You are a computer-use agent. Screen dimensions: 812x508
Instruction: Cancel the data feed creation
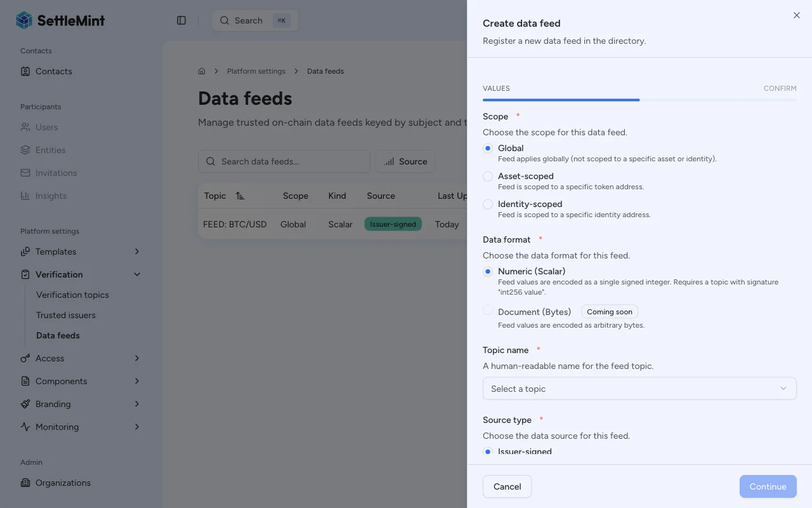pyautogui.click(x=507, y=486)
